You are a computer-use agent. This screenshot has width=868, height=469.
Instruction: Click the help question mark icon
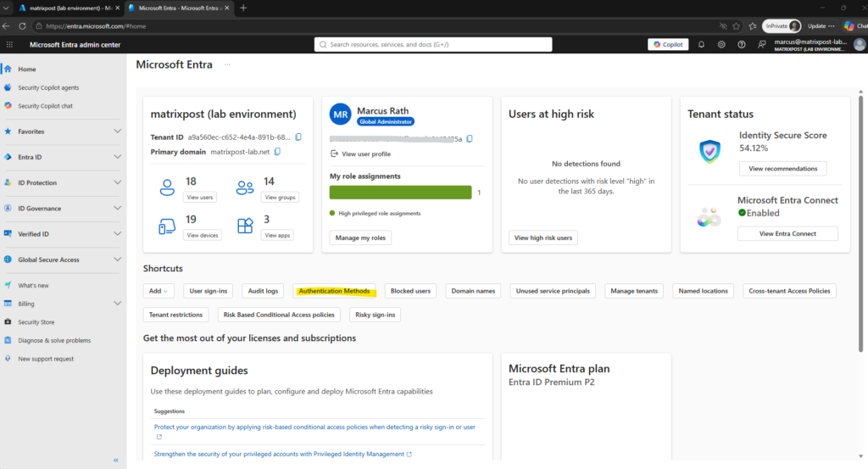(741, 45)
